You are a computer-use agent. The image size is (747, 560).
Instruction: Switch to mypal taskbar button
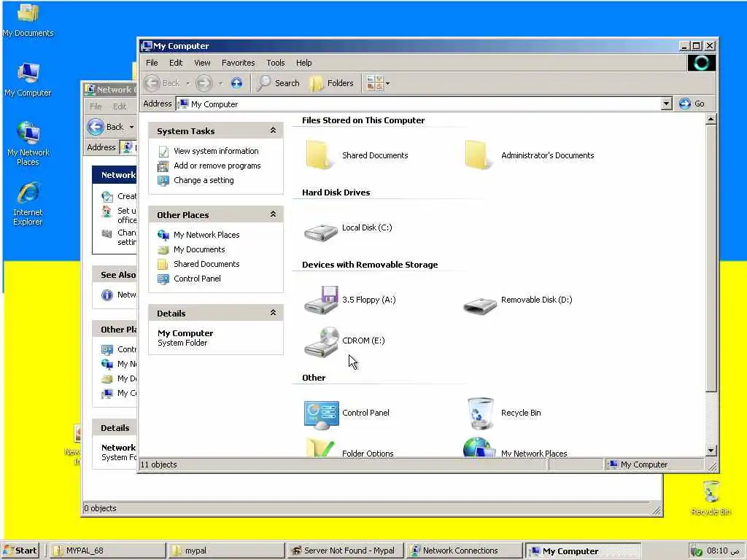226,551
